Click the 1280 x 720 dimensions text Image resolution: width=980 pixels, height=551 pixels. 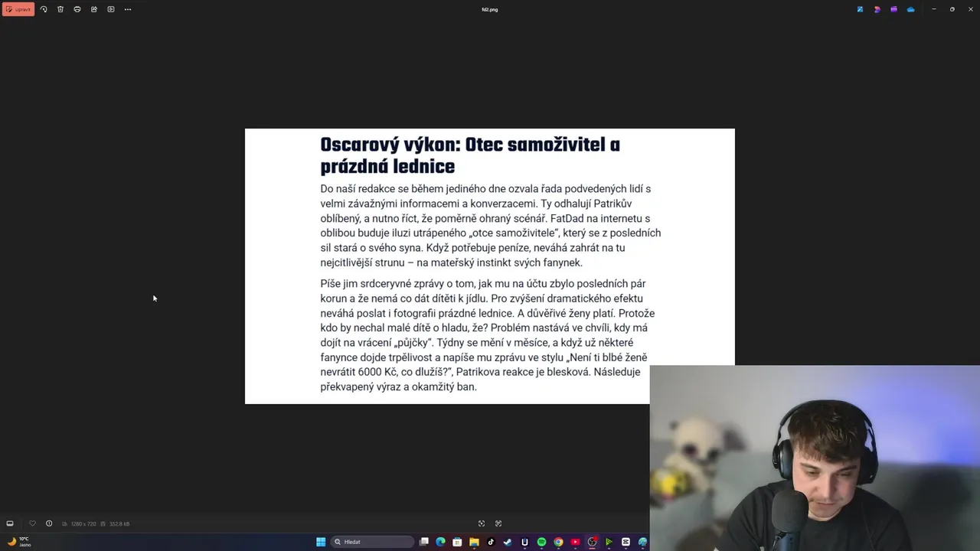[83, 523]
